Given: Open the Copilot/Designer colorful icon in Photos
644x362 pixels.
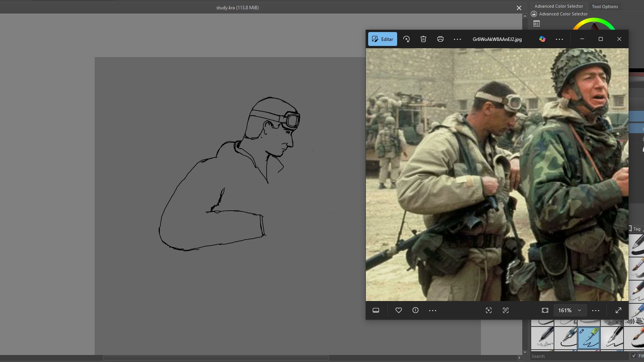Looking at the screenshot, I should (x=542, y=39).
